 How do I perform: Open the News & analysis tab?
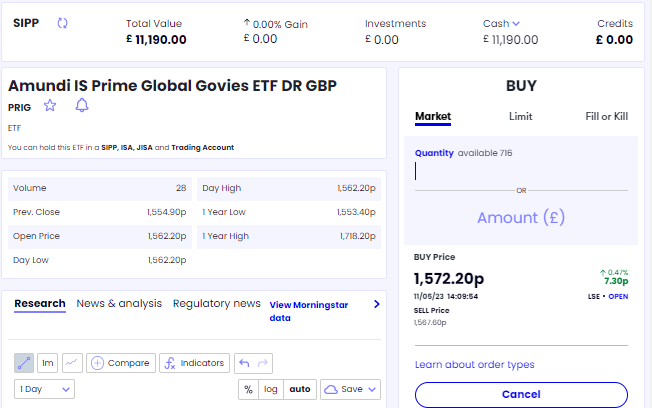(119, 304)
